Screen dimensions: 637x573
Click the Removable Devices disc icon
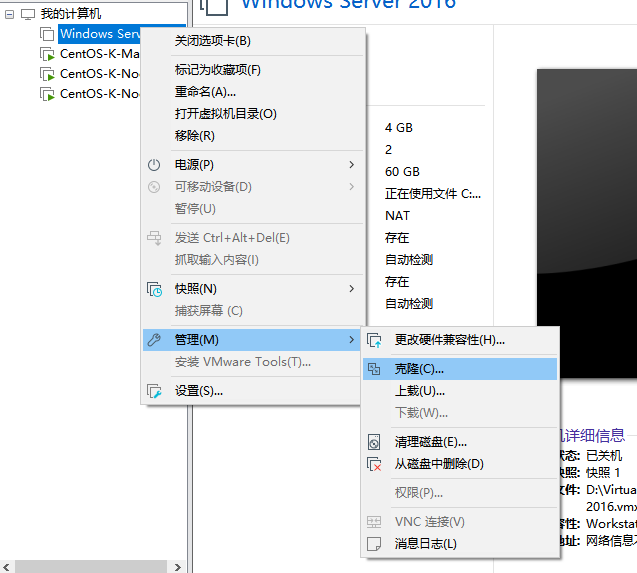(x=154, y=187)
